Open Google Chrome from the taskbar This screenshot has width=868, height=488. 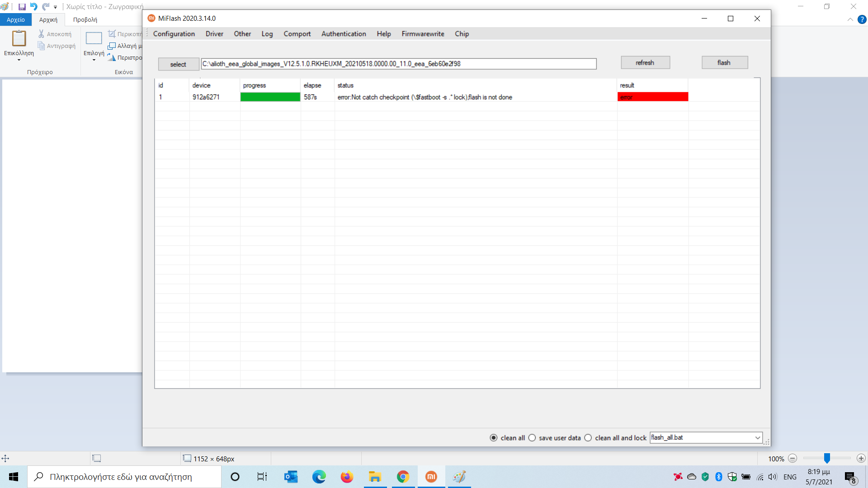point(403,477)
